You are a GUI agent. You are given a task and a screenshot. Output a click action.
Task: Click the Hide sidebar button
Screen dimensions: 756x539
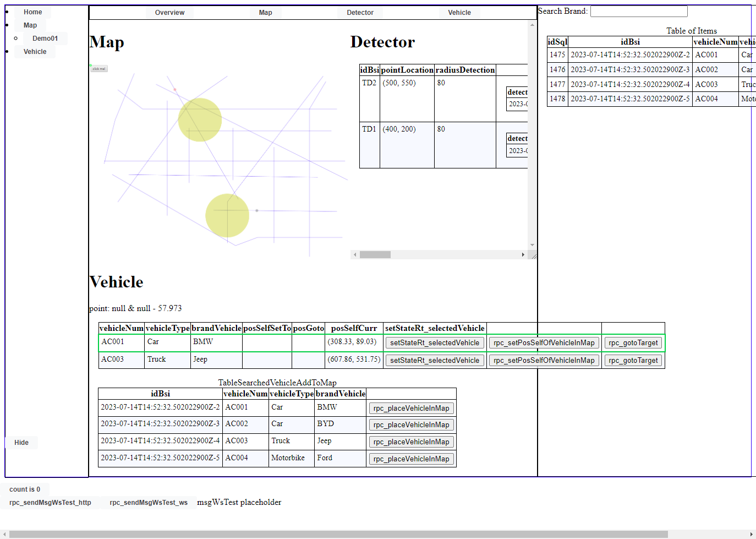(x=21, y=443)
